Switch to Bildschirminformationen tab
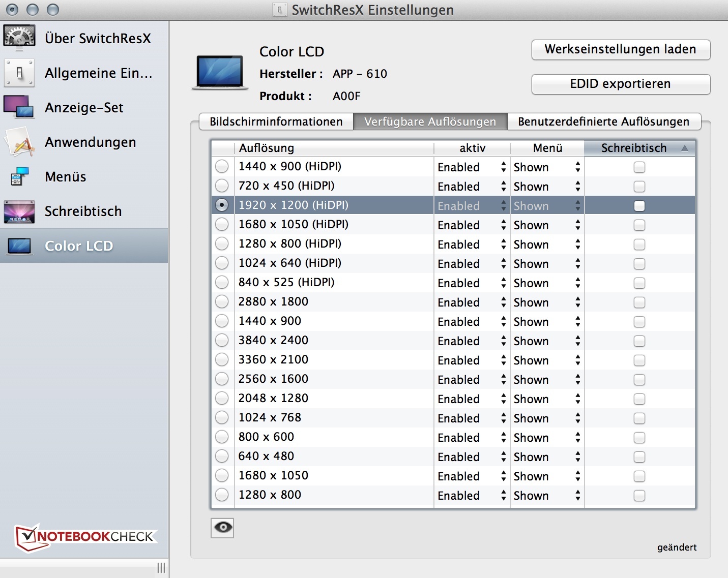728x578 pixels. (x=276, y=121)
